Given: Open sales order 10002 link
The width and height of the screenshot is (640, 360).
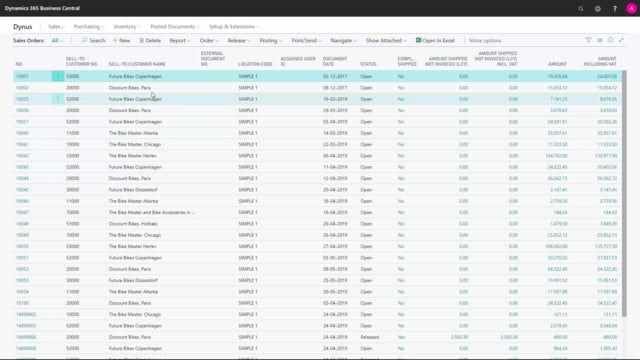Looking at the screenshot, I should pyautogui.click(x=22, y=88).
